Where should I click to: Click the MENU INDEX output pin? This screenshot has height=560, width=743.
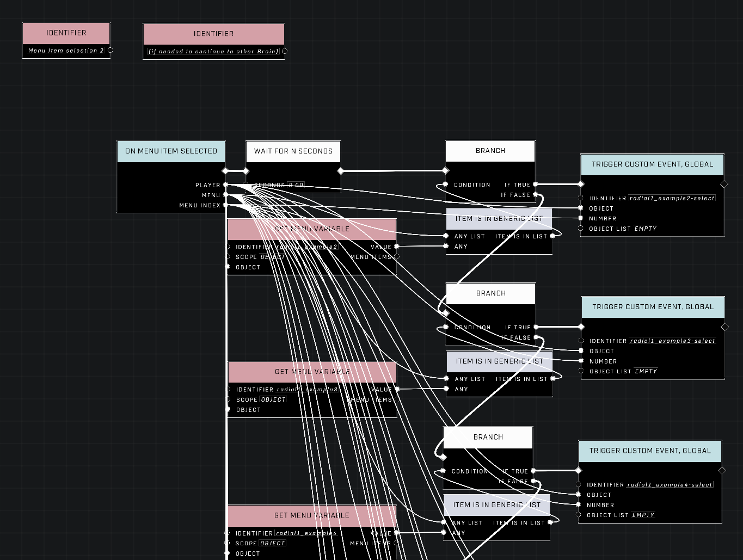(225, 205)
